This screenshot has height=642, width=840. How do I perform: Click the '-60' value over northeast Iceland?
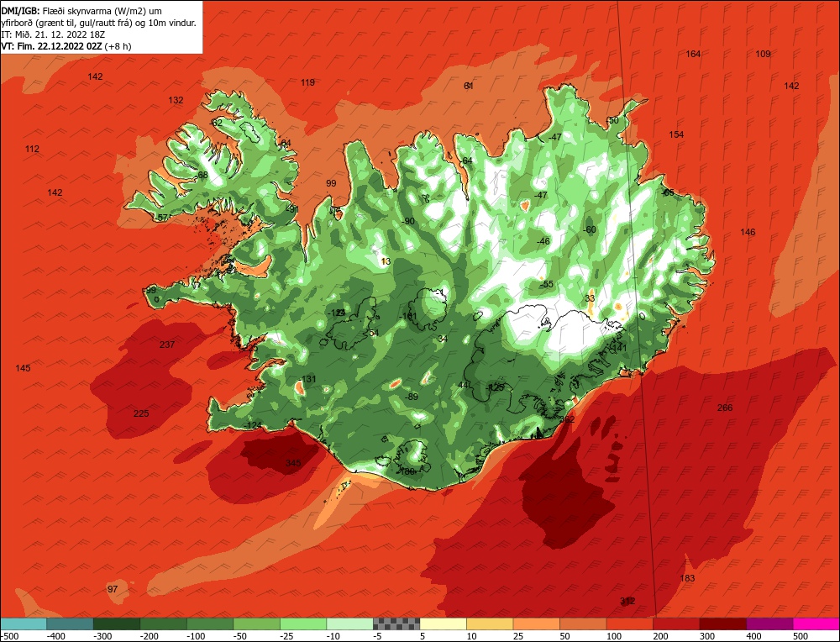(x=590, y=229)
